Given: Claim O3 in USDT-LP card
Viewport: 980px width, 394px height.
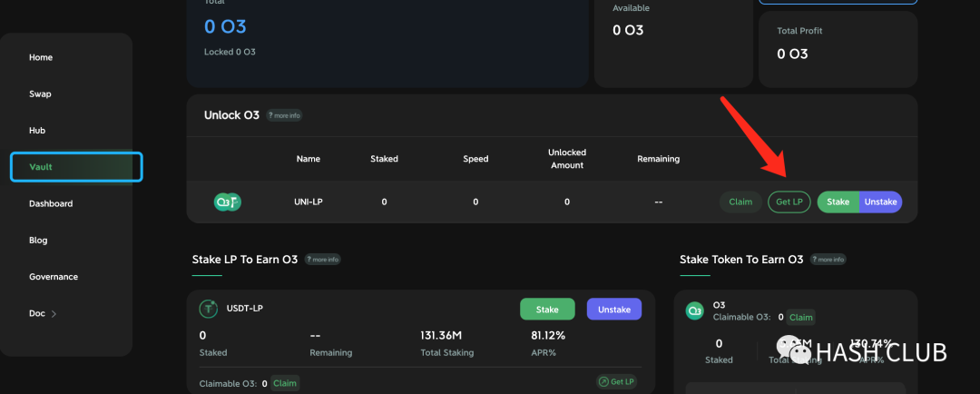Looking at the screenshot, I should pyautogui.click(x=284, y=383).
